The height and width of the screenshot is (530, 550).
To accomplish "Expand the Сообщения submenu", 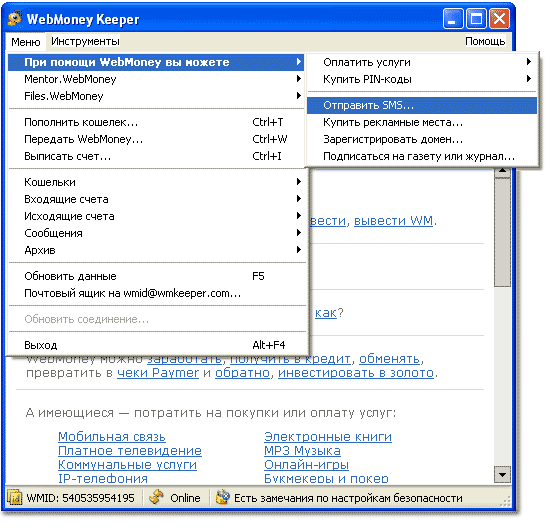I will tap(156, 233).
